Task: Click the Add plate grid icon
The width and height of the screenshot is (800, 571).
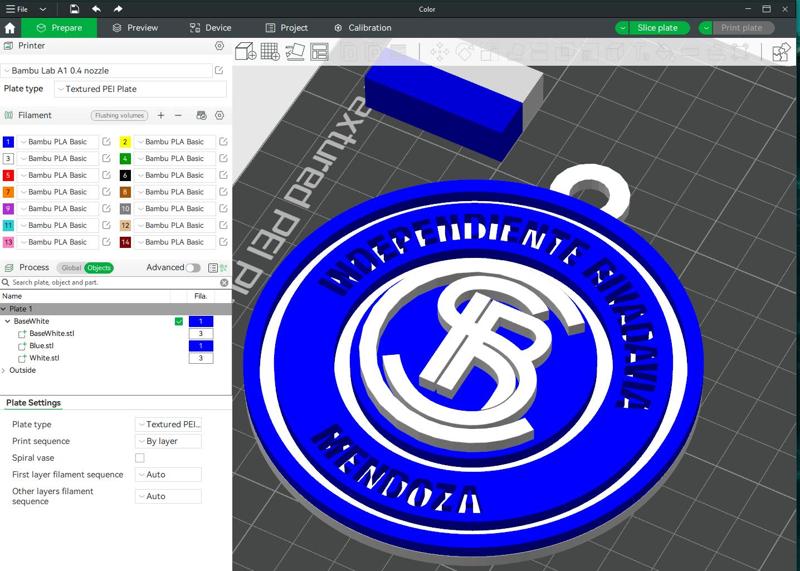Action: coord(270,52)
